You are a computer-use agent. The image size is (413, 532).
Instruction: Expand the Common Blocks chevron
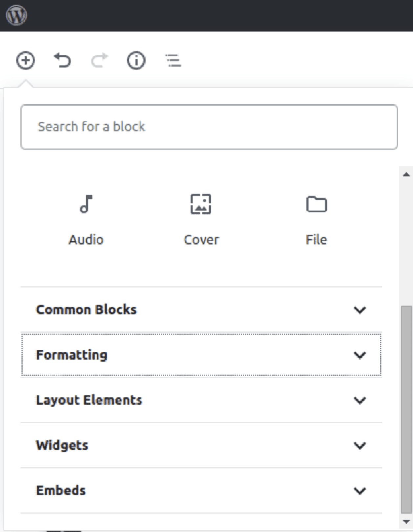(x=360, y=310)
